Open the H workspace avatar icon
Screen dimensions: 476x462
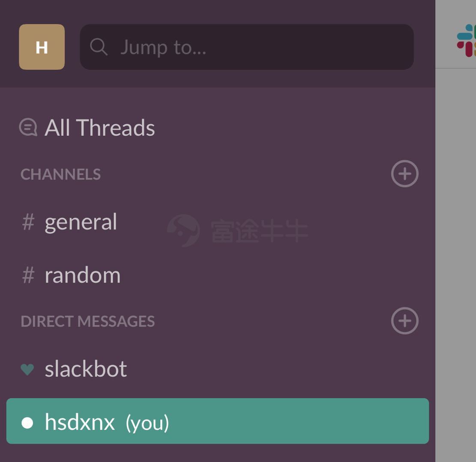(42, 47)
